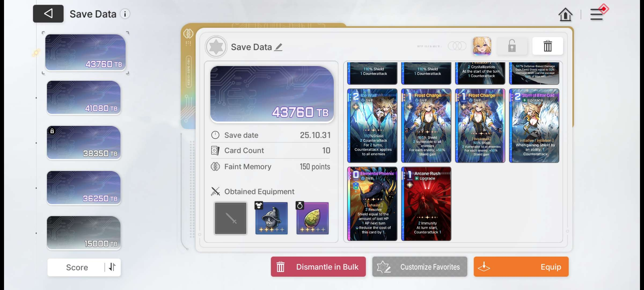Open Customize Favorites
The width and height of the screenshot is (644, 290).
[x=420, y=267]
